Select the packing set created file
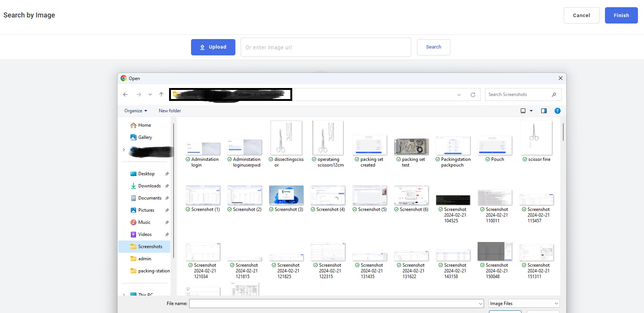The height and width of the screenshot is (313, 644). [x=370, y=151]
